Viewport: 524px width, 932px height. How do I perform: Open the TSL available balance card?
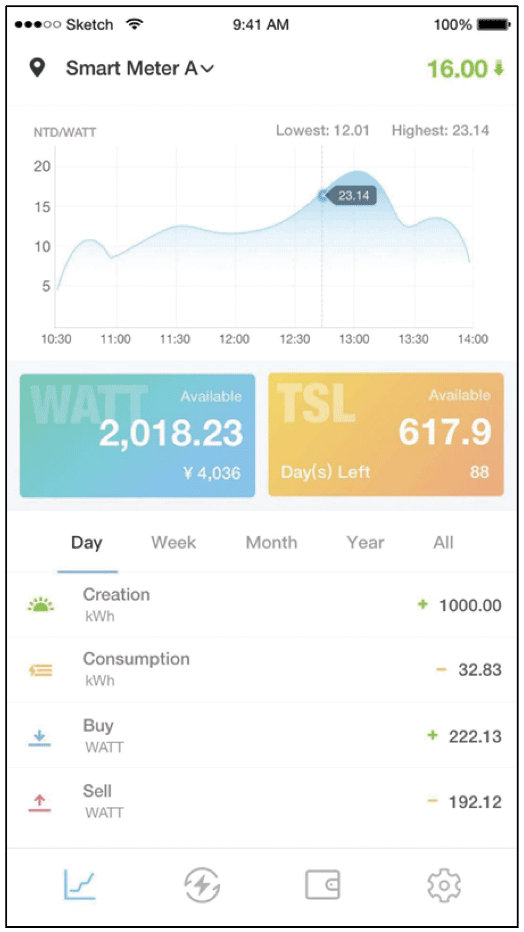[386, 434]
